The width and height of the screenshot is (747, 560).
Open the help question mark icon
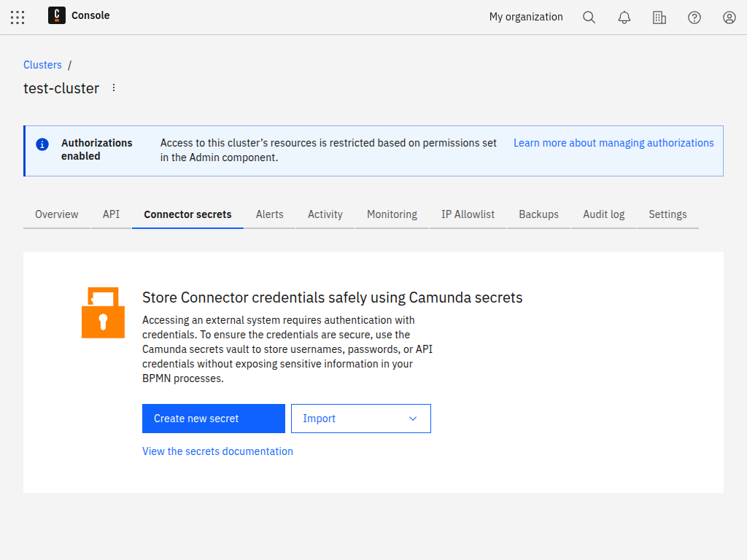click(694, 17)
